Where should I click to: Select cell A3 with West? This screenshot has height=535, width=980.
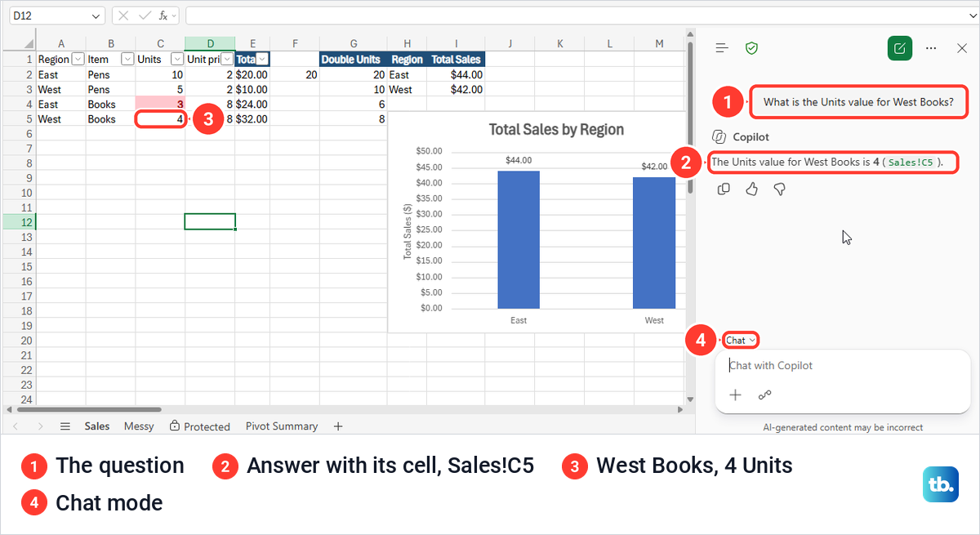(x=61, y=89)
